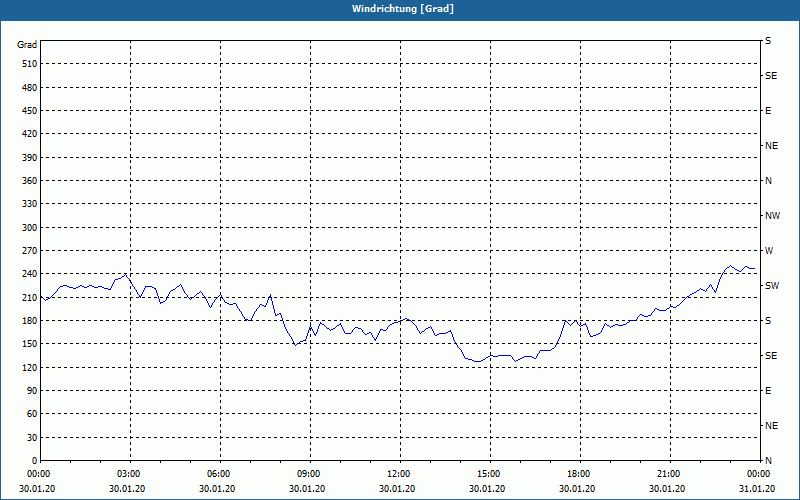This screenshot has width=800, height=500.
Task: Click the NE compass label between 420 and 390
Action: coord(771,146)
